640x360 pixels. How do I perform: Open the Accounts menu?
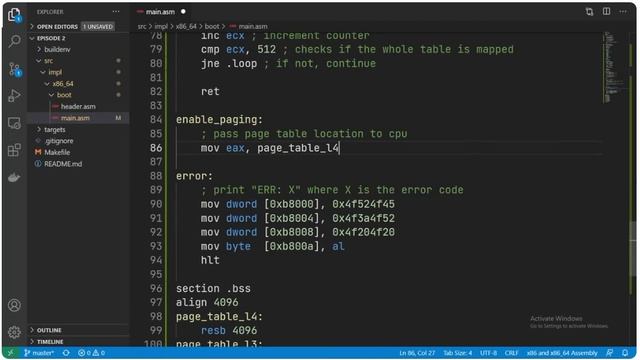pyautogui.click(x=14, y=305)
